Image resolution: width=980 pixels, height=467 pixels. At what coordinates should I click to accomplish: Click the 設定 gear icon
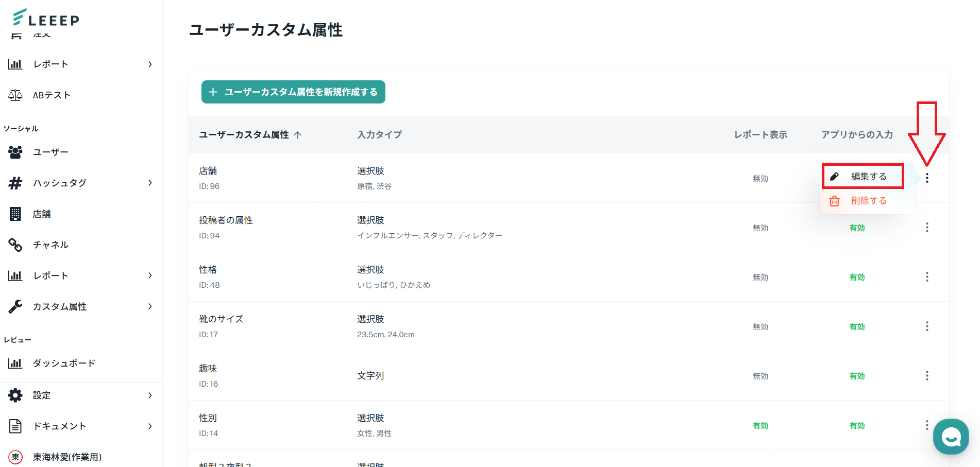click(15, 395)
